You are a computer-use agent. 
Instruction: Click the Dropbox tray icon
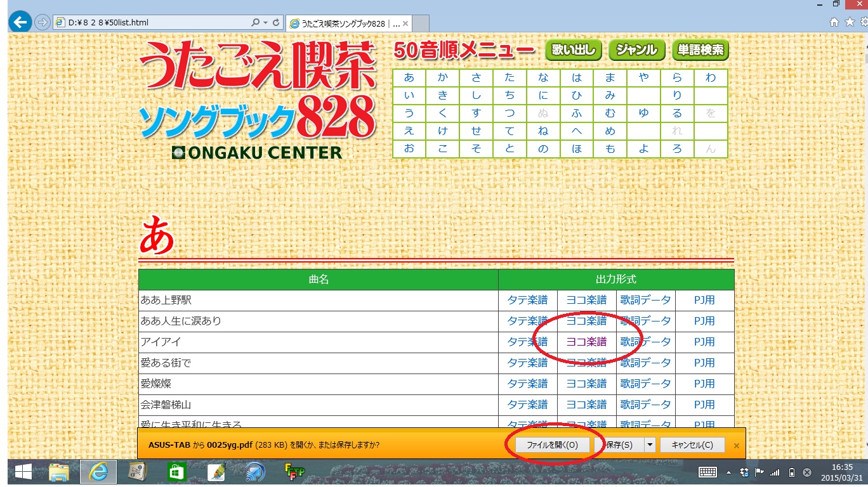click(744, 472)
